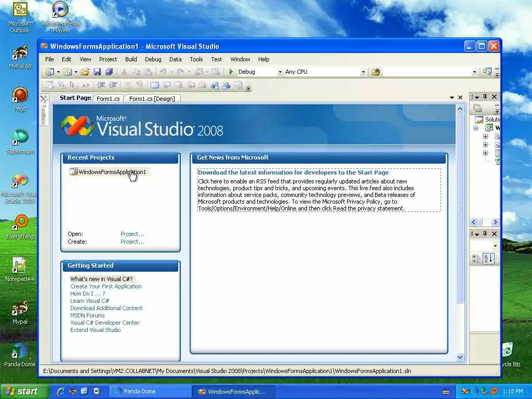The image size is (532, 399).
Task: Open the New Project button's dropdown arrow
Action: tap(58, 72)
